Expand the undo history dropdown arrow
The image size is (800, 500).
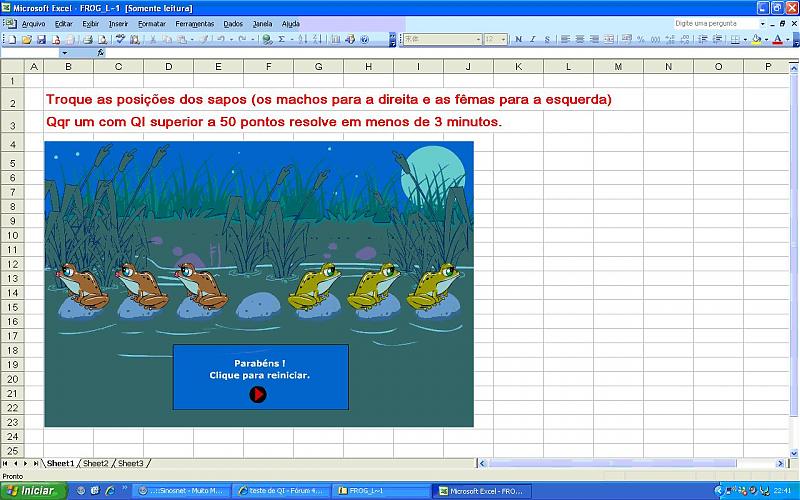point(231,39)
